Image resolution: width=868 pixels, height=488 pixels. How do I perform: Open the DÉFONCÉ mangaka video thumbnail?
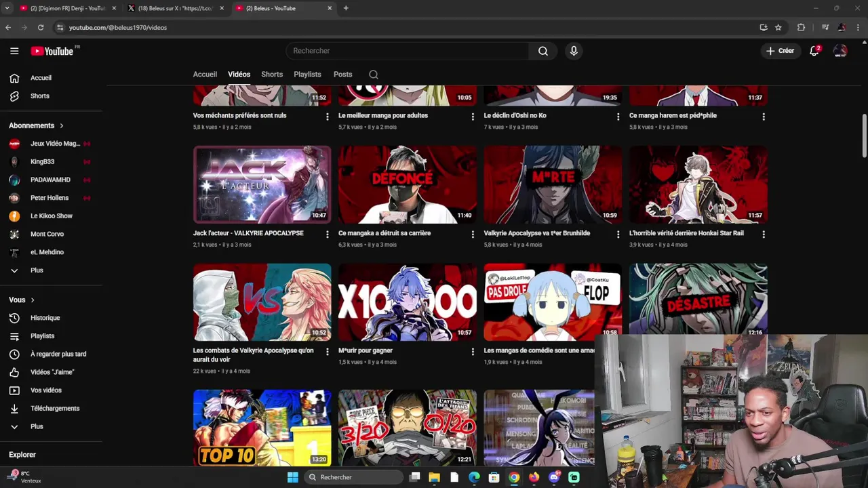click(408, 184)
